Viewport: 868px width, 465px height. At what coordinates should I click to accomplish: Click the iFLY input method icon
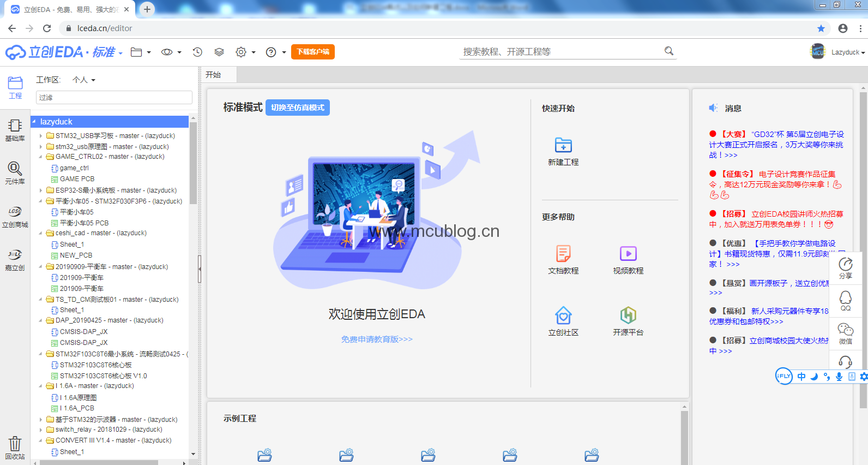784,376
